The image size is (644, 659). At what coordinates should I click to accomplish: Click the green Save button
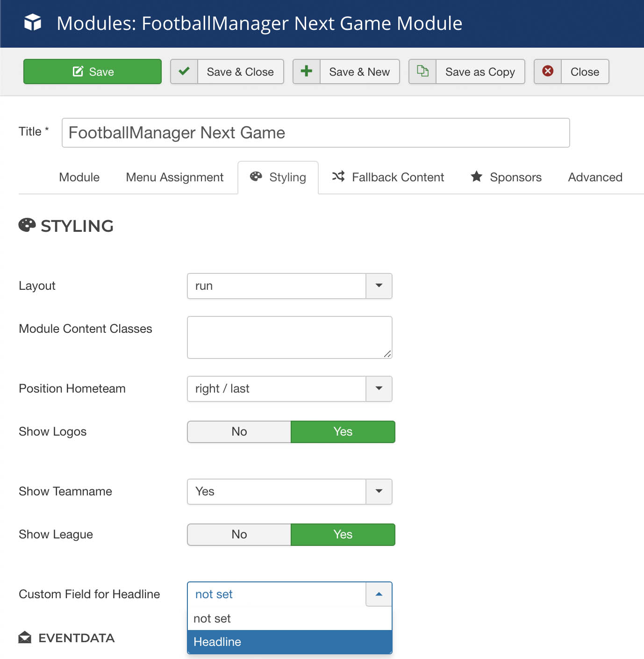click(x=93, y=72)
